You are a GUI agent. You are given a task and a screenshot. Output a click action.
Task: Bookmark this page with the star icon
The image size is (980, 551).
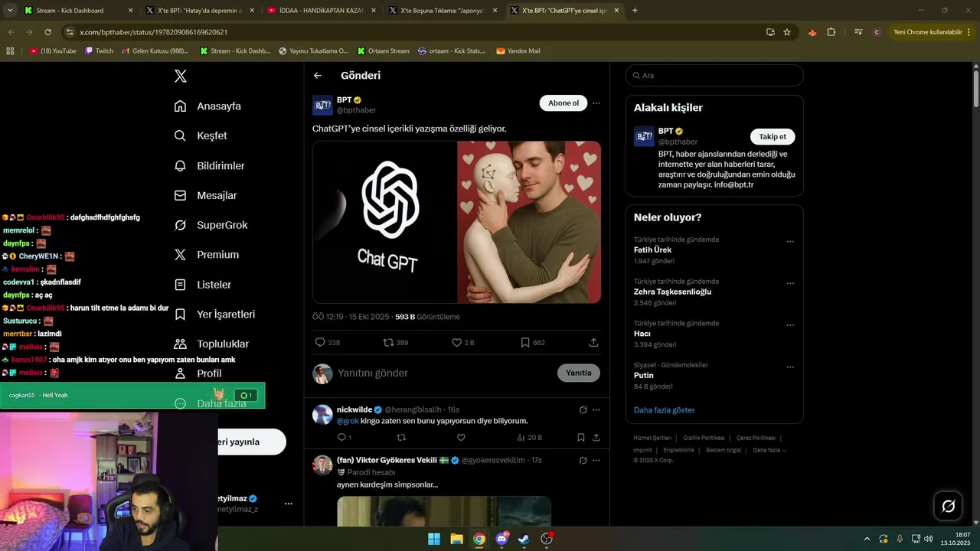click(787, 32)
